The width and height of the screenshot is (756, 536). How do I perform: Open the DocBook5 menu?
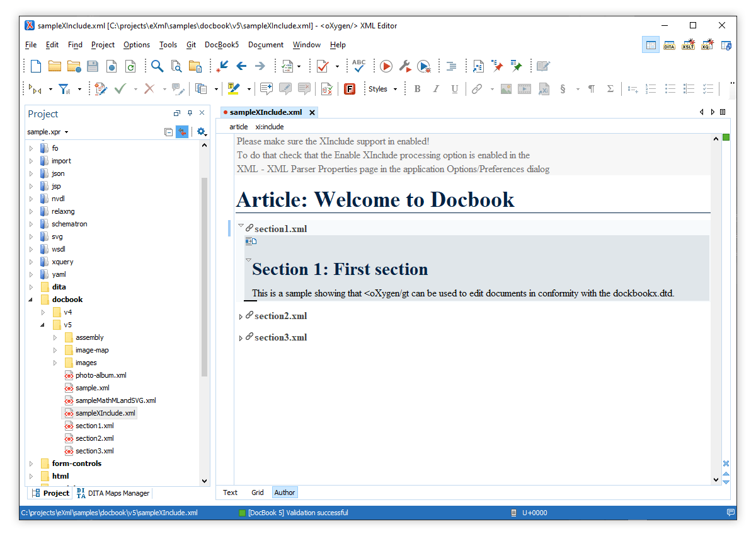[222, 45]
